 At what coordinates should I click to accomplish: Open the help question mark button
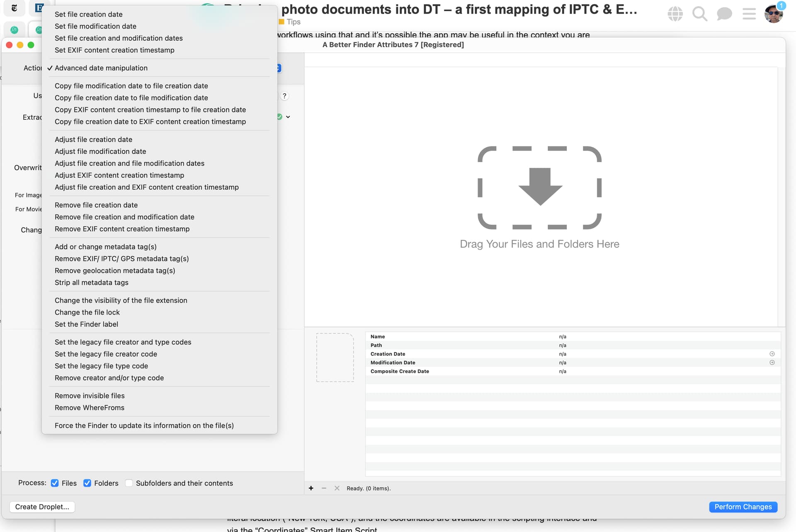[284, 96]
